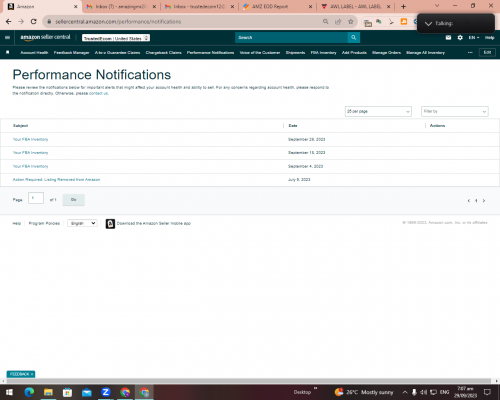Switch to the Inbox (7) Gmail tab

[x=121, y=6]
